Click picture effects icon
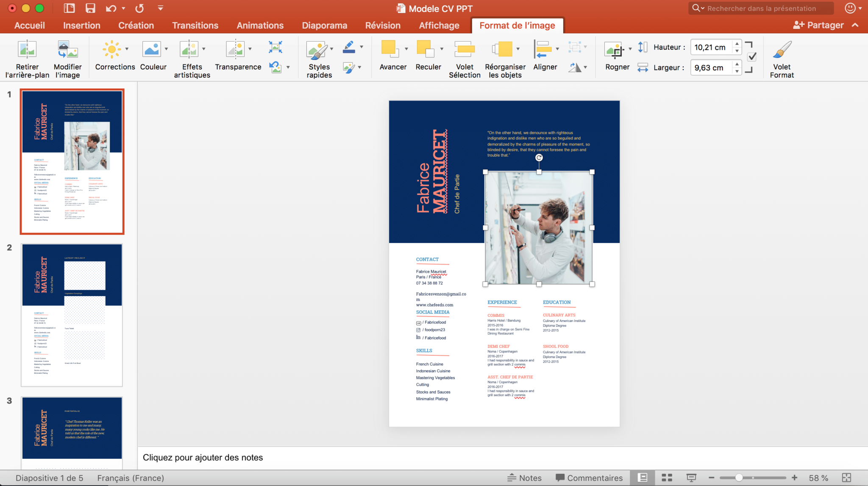 [349, 67]
